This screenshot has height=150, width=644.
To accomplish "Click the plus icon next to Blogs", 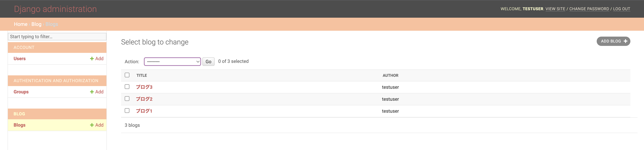I will click(92, 125).
